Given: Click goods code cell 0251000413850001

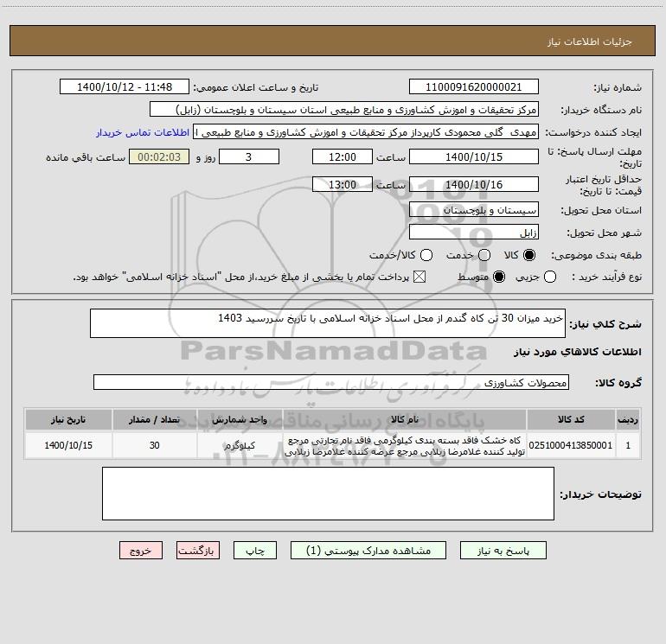Looking at the screenshot, I should tap(571, 445).
